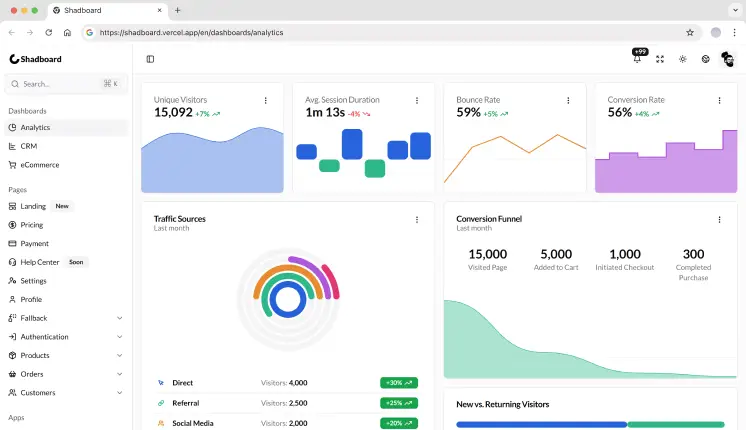746x430 pixels.
Task: Click the Search input field
Action: tap(60, 84)
